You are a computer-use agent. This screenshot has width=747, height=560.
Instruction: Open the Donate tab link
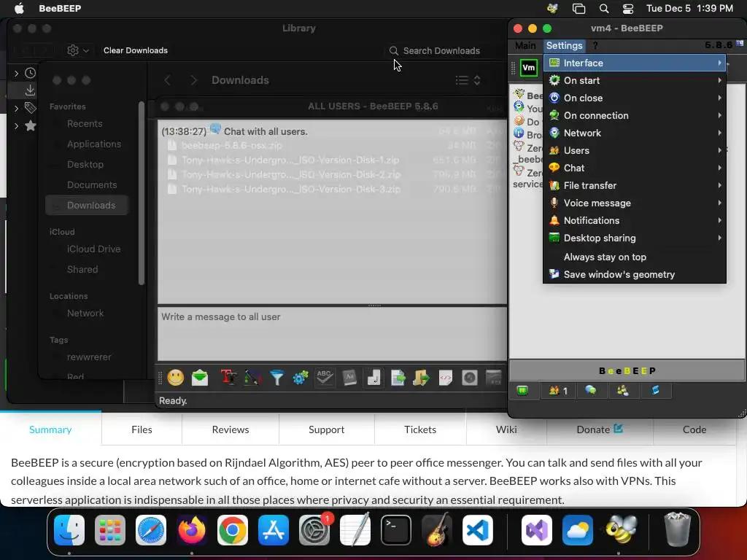600,429
